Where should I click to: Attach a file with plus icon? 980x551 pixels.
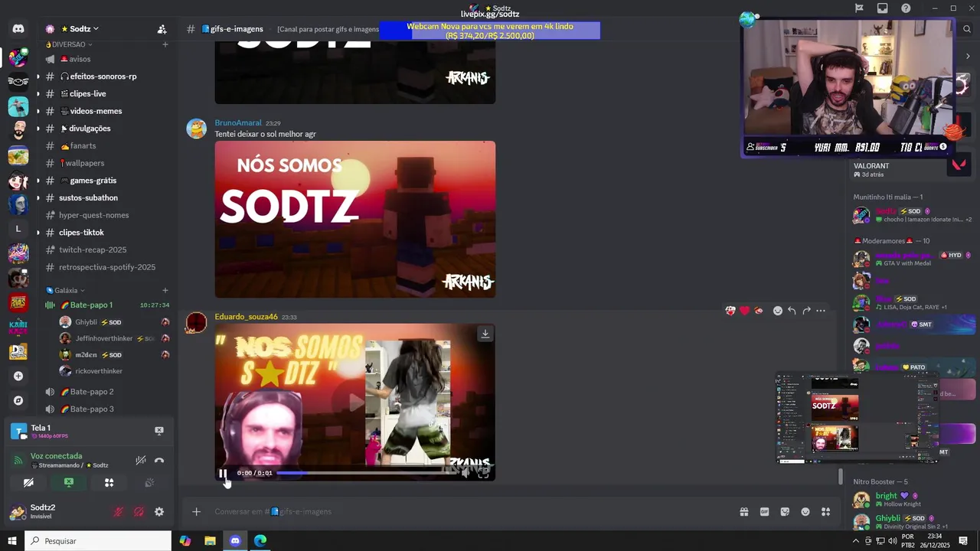pyautogui.click(x=196, y=512)
